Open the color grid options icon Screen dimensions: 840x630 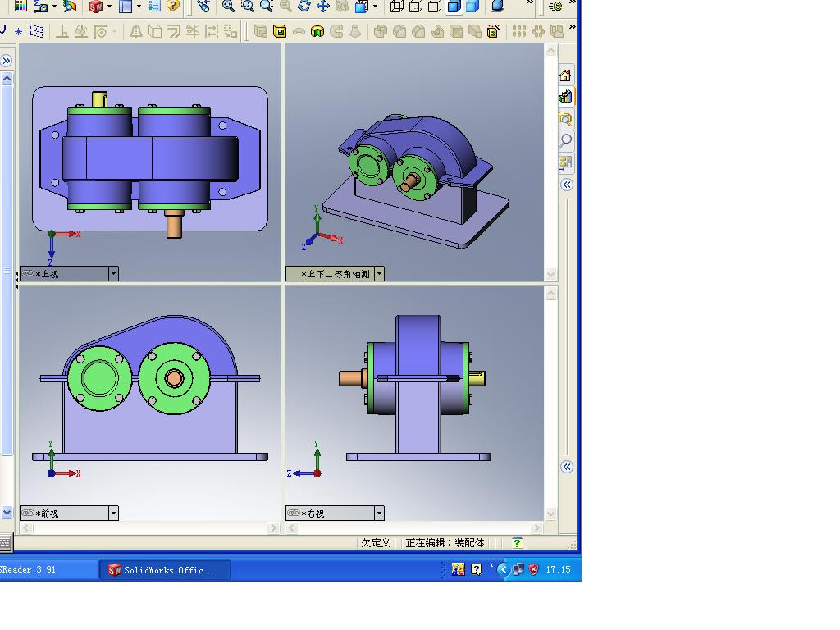[21, 7]
